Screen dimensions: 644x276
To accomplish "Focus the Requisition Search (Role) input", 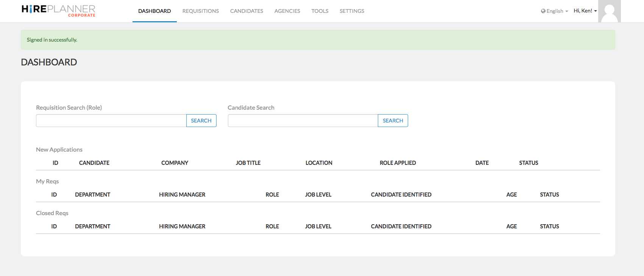I will (111, 121).
